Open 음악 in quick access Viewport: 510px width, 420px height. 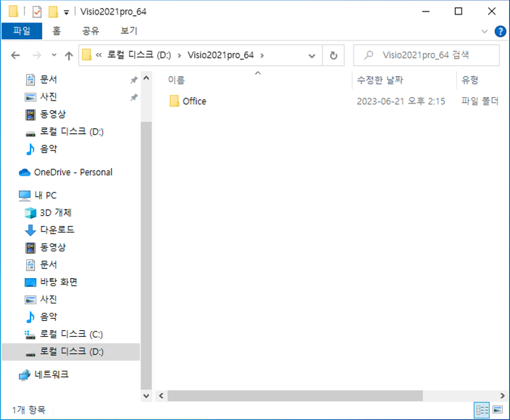pyautogui.click(x=41, y=149)
